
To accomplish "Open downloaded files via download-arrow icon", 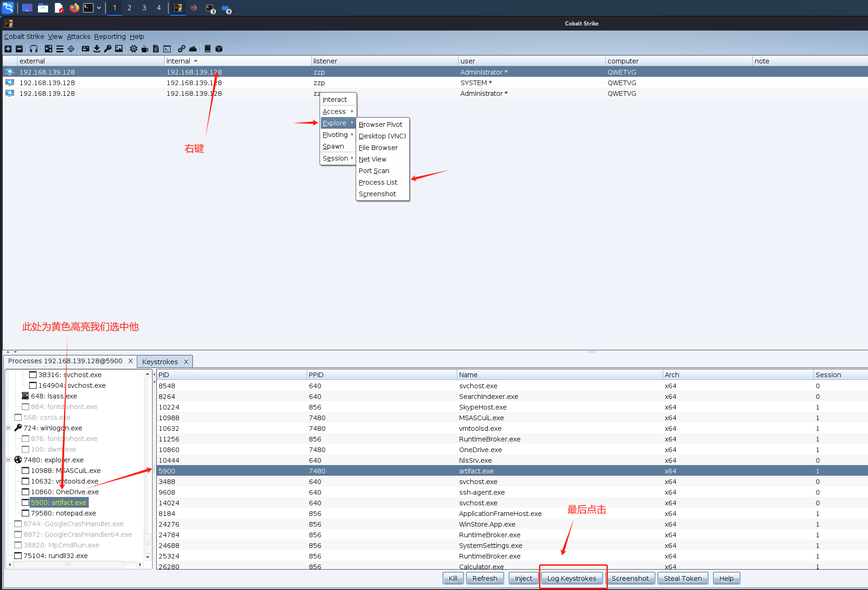I will pyautogui.click(x=97, y=49).
